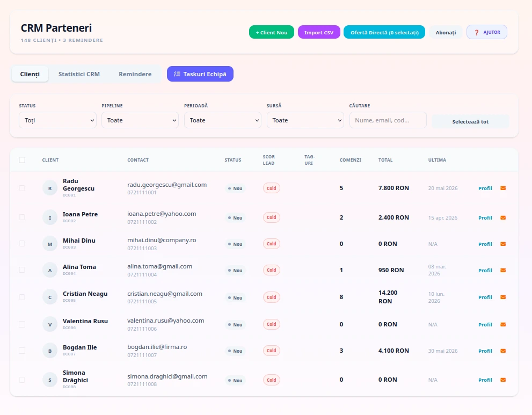
Task: Send email to Mihai Dinu via envelope icon
Action: click(503, 244)
